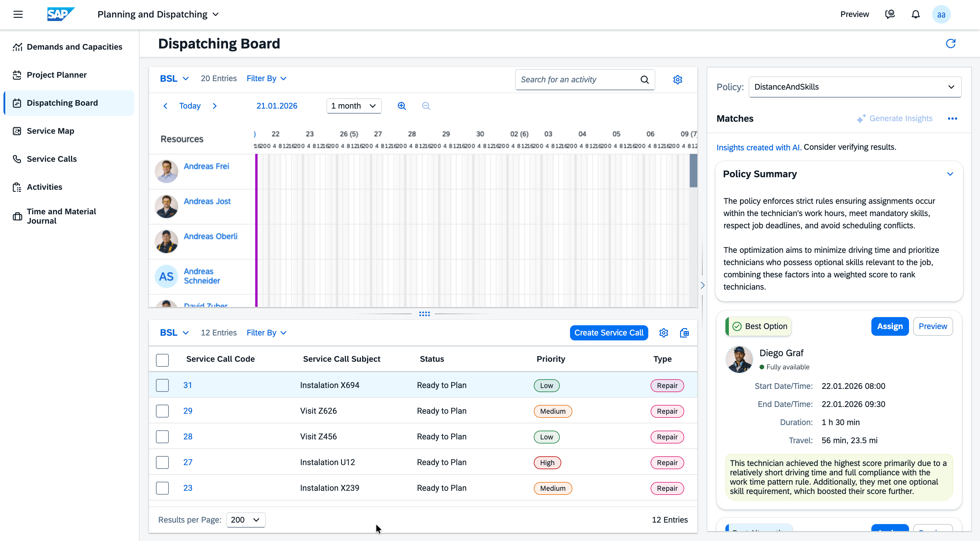
Task: Assign Diego Graf as best option
Action: (889, 326)
